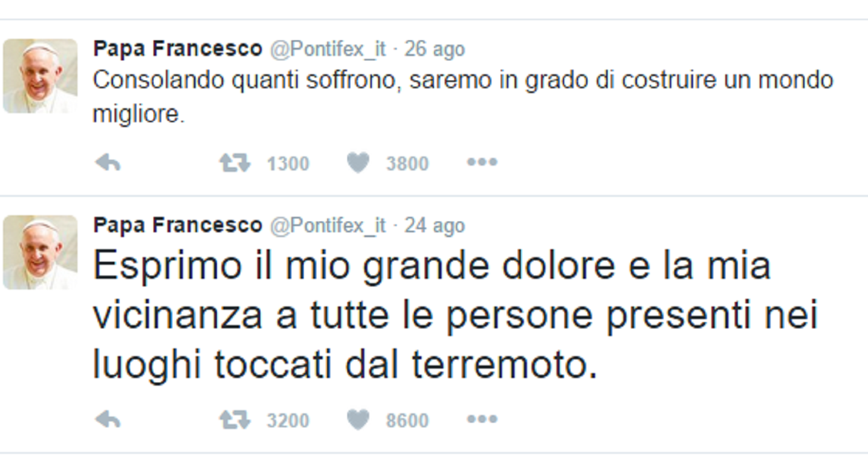Retweet the 'Consolando quanti soffrono' tweet
Viewport: 868px width, 463px height.
(235, 164)
